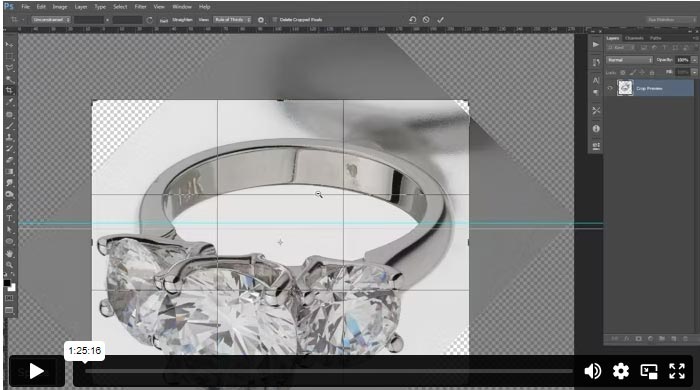
Task: Switch to the Paths tab
Action: tap(655, 38)
